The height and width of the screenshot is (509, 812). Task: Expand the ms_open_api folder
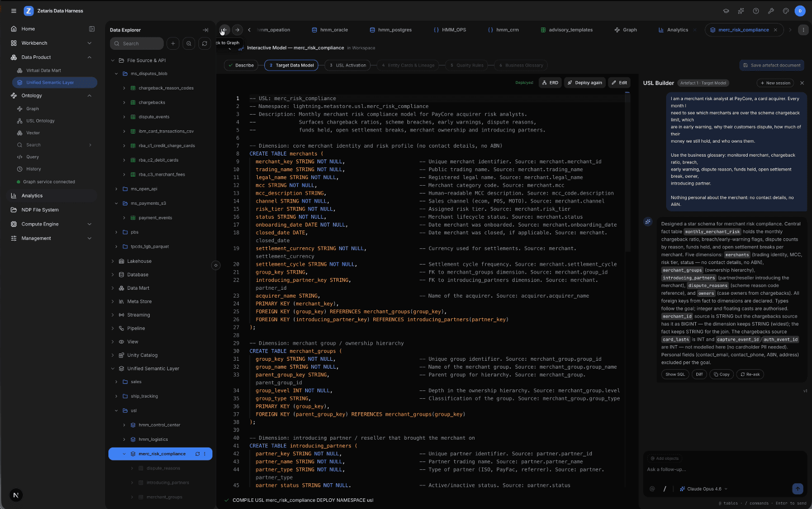116,189
